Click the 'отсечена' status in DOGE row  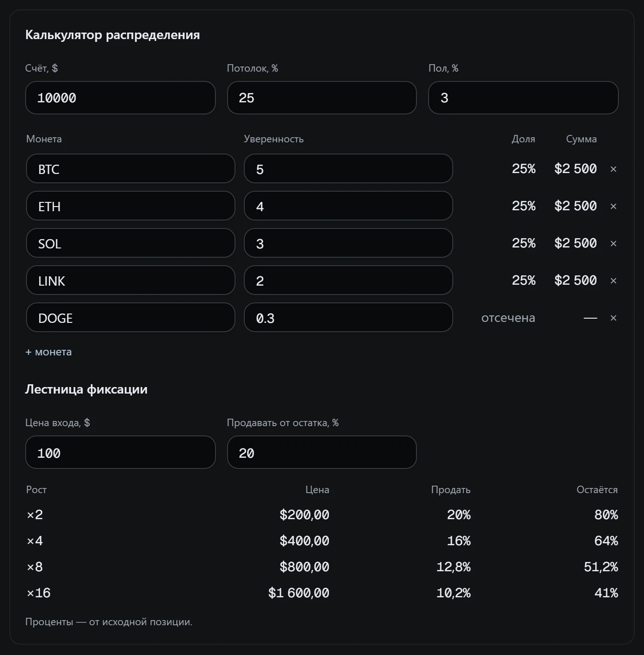click(508, 318)
